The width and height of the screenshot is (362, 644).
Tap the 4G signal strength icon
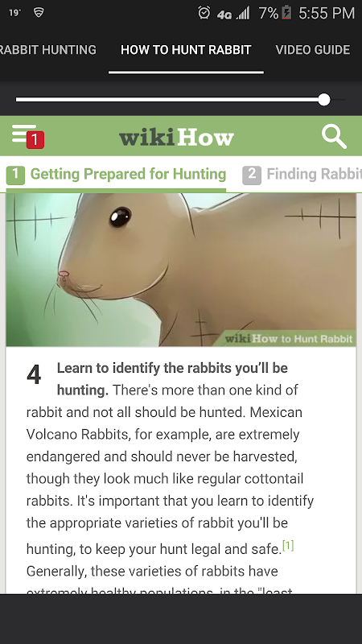coord(233,14)
